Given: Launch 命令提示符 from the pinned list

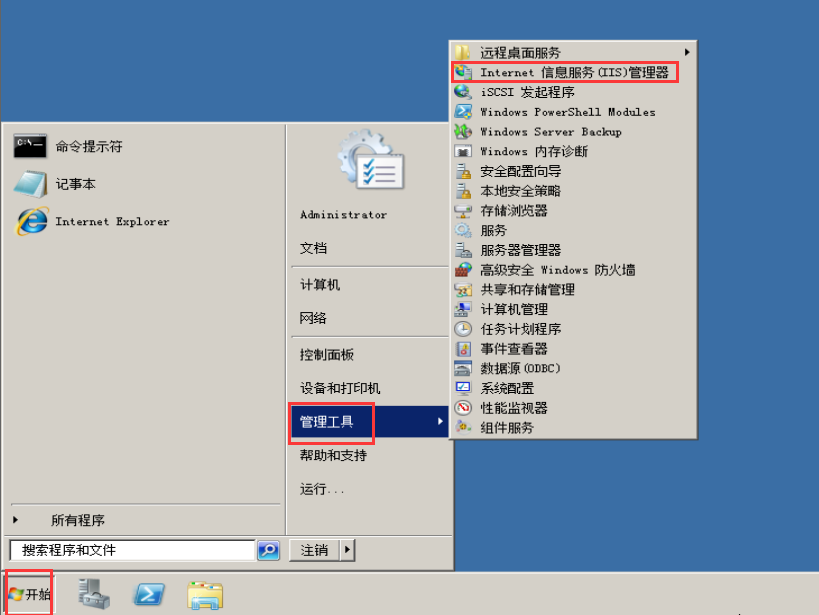Looking at the screenshot, I should 30,146.
